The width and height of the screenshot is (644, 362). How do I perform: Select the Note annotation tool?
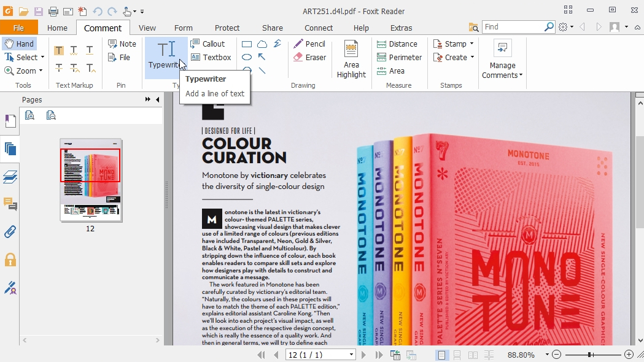[122, 44]
